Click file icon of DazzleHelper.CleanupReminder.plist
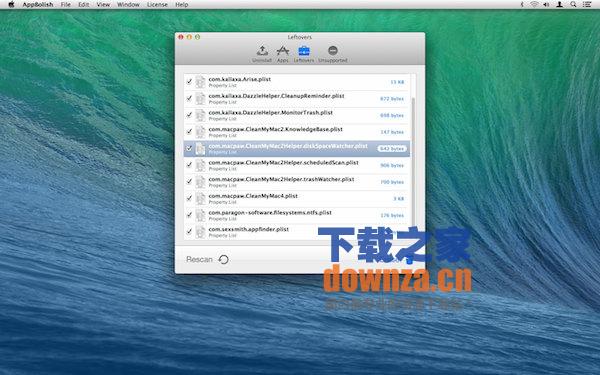This screenshot has width=600, height=375. (x=200, y=99)
